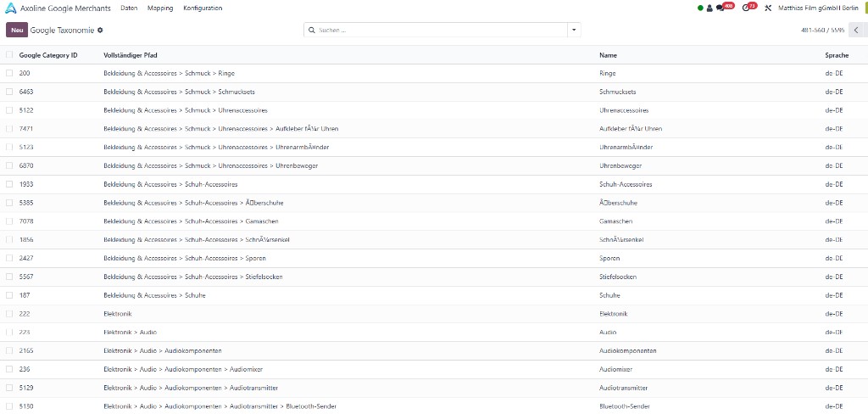Open name cell Audiokomponenten
This screenshot has height=414, width=868.
click(x=628, y=351)
